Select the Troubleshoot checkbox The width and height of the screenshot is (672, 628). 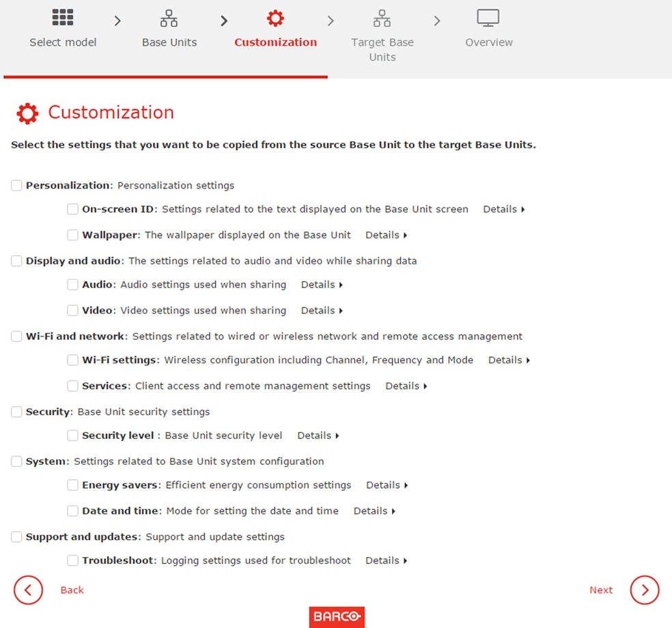[x=72, y=560]
